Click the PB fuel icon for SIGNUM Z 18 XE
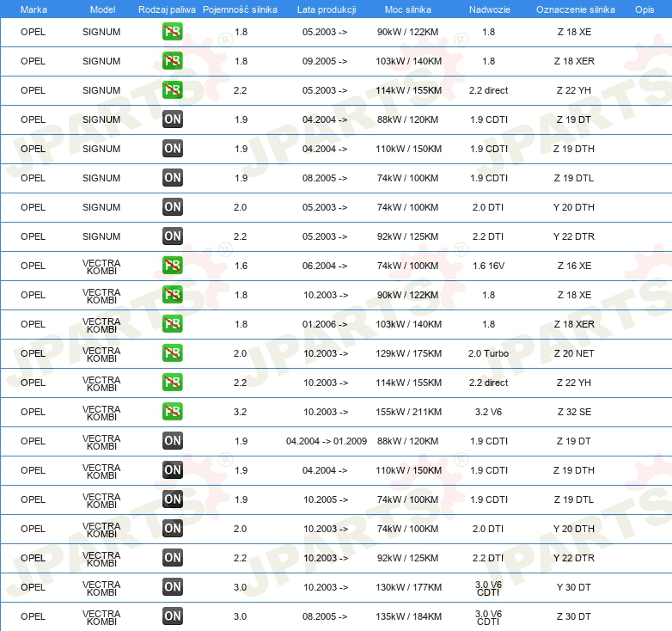 172,32
